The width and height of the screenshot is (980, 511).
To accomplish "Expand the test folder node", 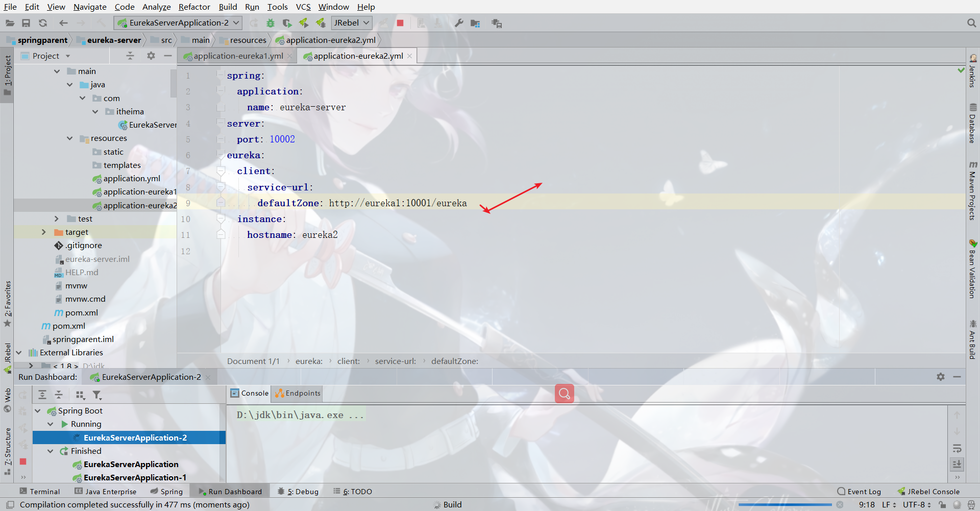I will click(57, 219).
